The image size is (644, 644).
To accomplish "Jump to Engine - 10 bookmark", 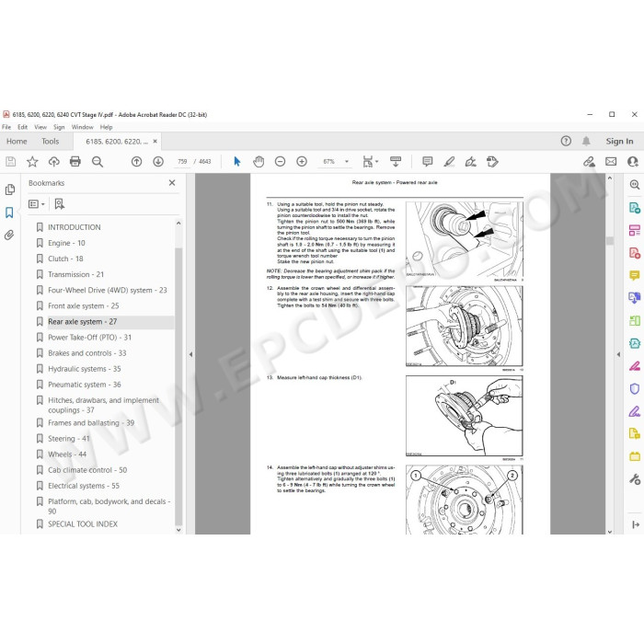I will click(x=66, y=243).
